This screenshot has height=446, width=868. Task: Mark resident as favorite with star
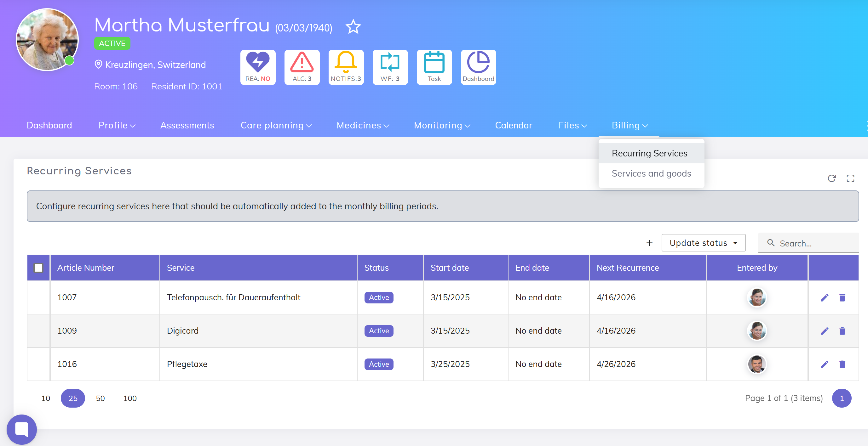353,27
